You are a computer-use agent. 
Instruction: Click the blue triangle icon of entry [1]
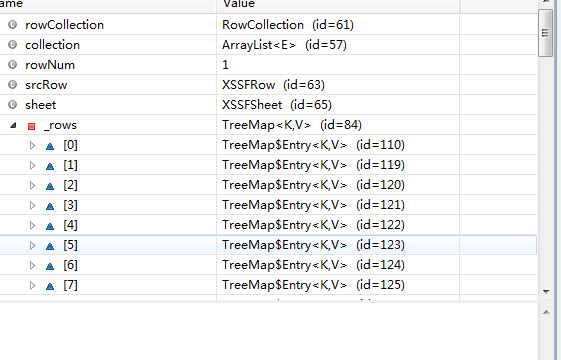pyautogui.click(x=50, y=166)
